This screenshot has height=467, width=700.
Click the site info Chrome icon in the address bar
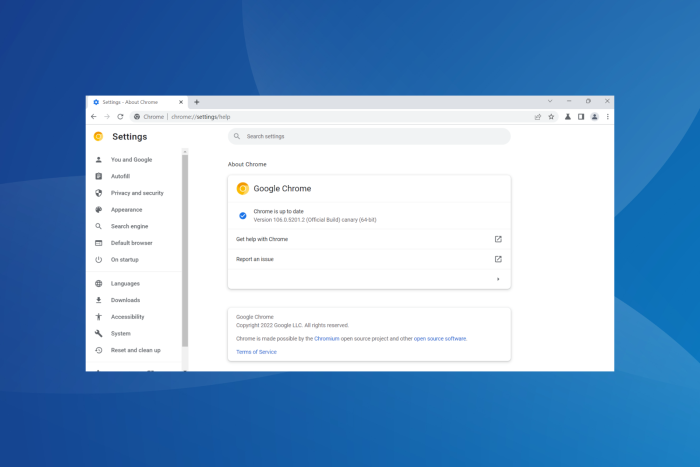[137, 117]
